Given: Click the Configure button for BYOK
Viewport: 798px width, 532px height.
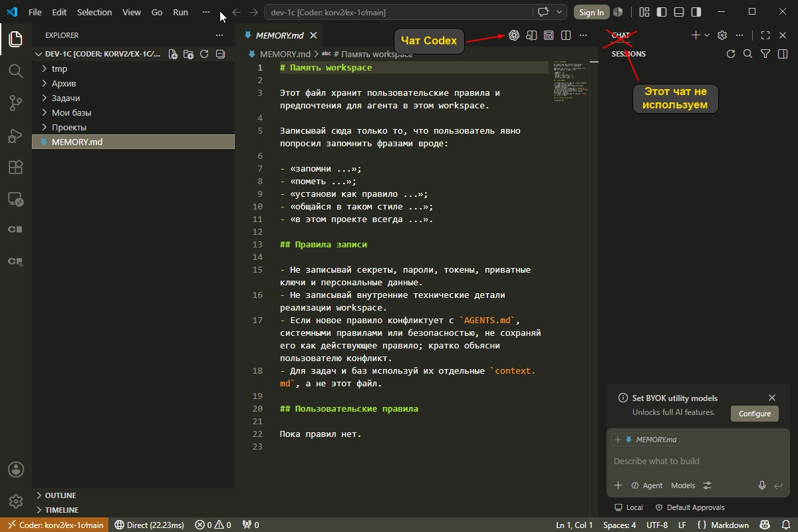Looking at the screenshot, I should (x=755, y=414).
